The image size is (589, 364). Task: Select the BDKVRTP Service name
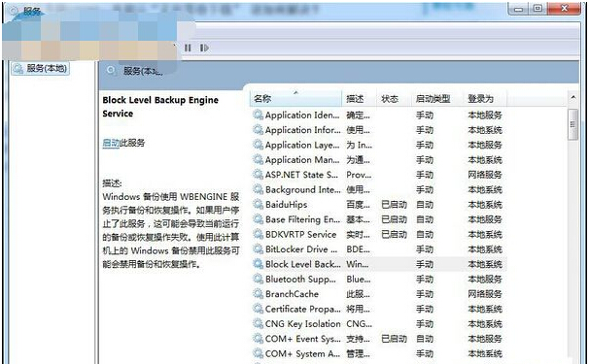tap(300, 234)
